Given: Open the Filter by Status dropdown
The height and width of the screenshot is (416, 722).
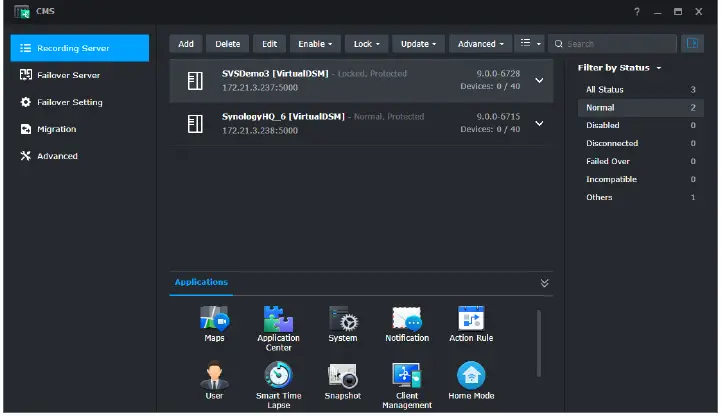Looking at the screenshot, I should pyautogui.click(x=619, y=68).
